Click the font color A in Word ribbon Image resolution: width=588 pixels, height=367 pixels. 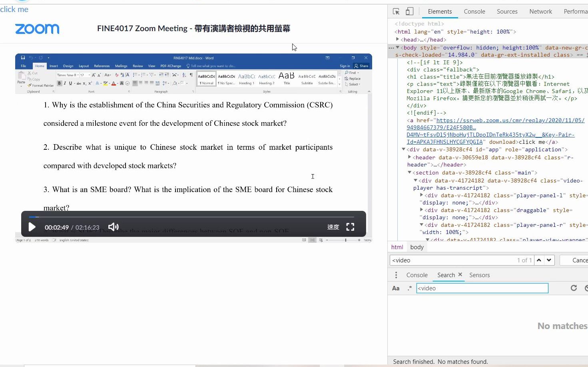point(114,83)
